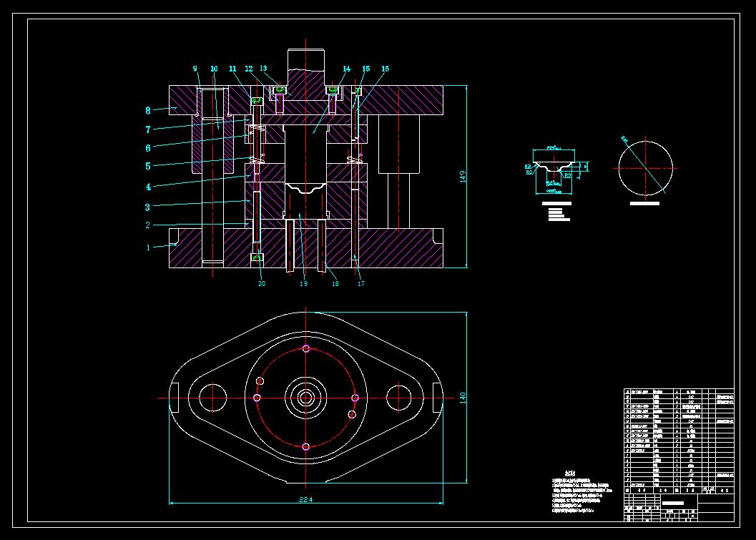Viewport: 756px width, 540px height.
Task: Select part callout number 16
Action: [x=385, y=69]
